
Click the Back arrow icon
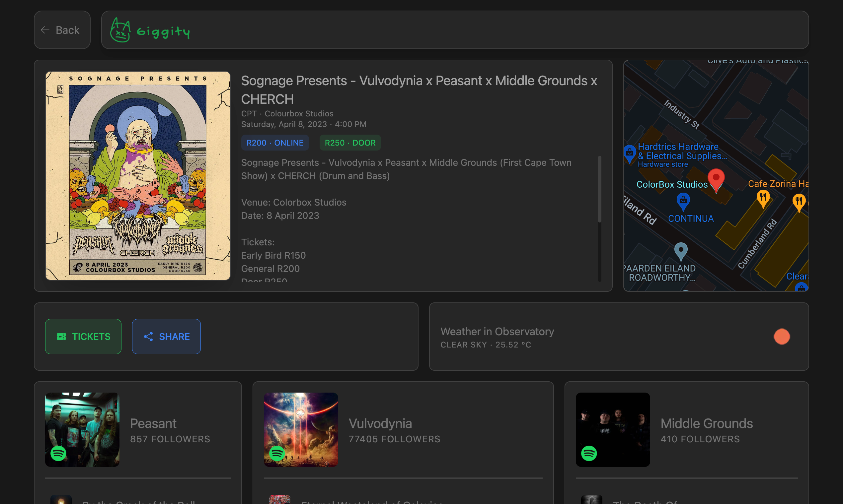[x=45, y=30]
